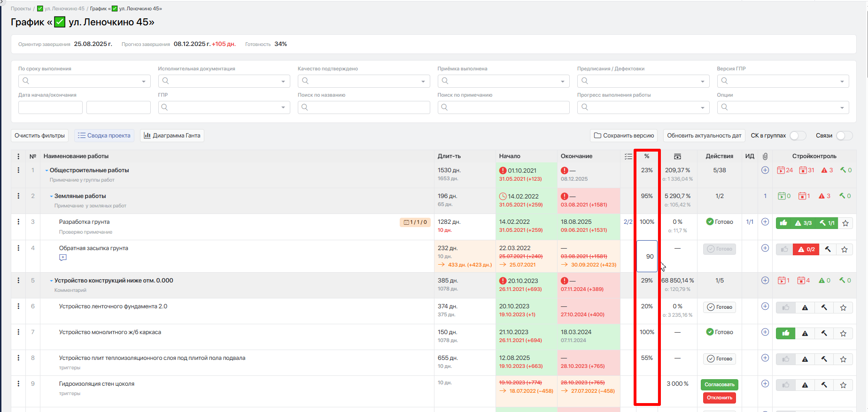Open the Сводка проекта tab
This screenshot has height=412, width=868.
coord(104,136)
